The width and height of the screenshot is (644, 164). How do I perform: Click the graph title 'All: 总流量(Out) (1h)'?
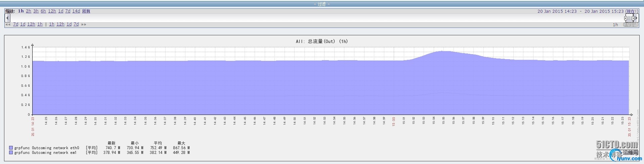coord(322,41)
